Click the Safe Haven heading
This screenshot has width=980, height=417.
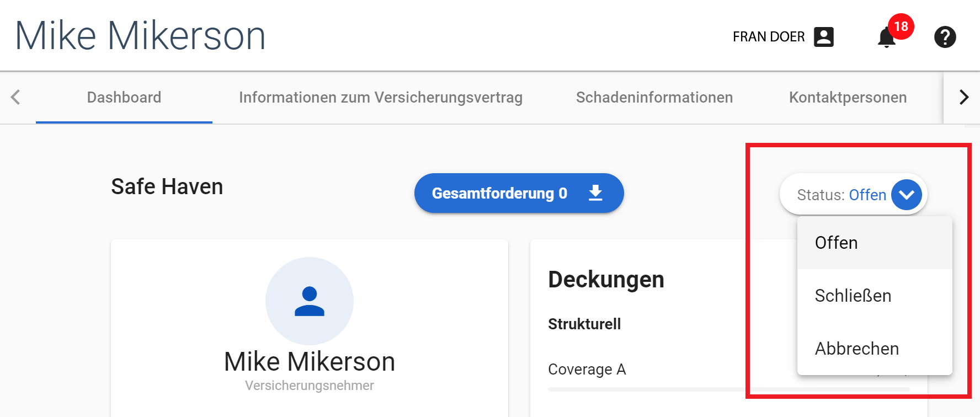pyautogui.click(x=167, y=186)
